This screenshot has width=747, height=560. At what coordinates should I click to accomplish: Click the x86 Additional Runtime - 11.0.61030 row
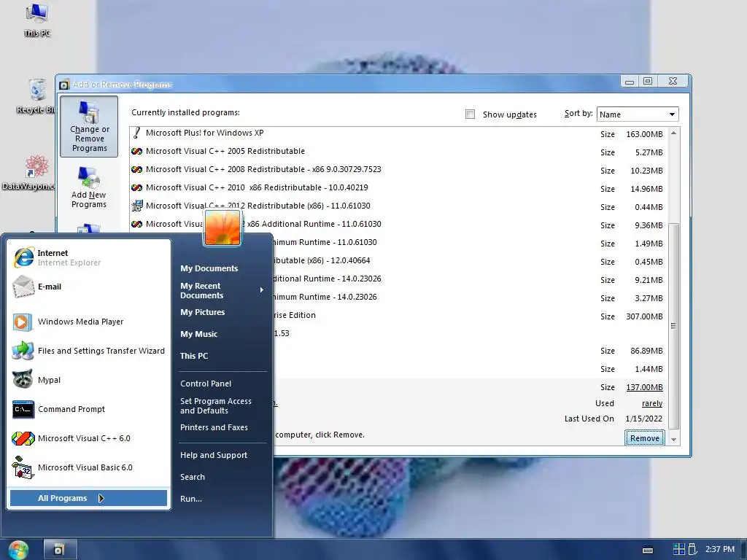(398, 225)
